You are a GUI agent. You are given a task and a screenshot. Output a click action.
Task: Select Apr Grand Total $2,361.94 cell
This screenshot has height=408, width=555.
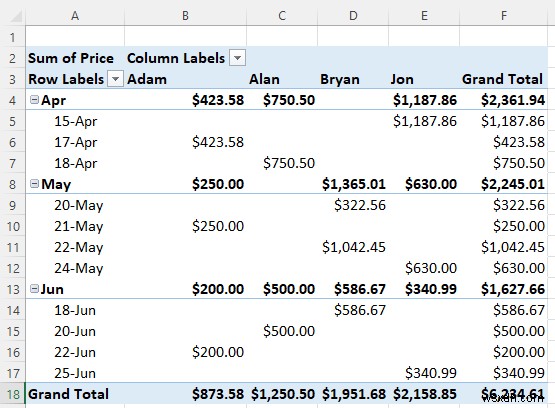coord(504,100)
